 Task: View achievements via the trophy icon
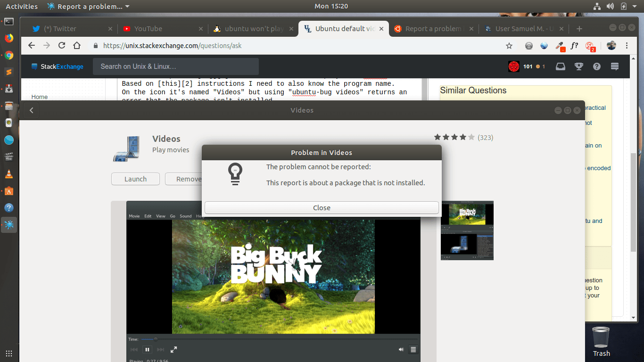[578, 66]
